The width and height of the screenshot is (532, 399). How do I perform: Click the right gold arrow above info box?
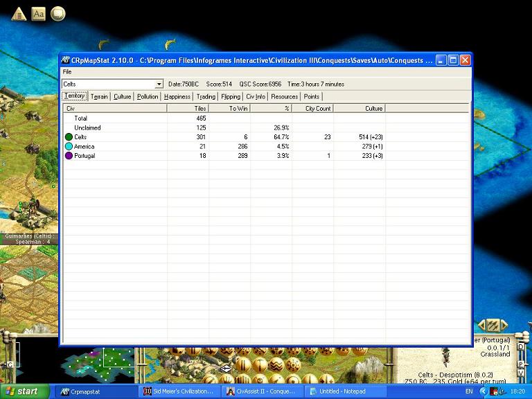point(504,326)
